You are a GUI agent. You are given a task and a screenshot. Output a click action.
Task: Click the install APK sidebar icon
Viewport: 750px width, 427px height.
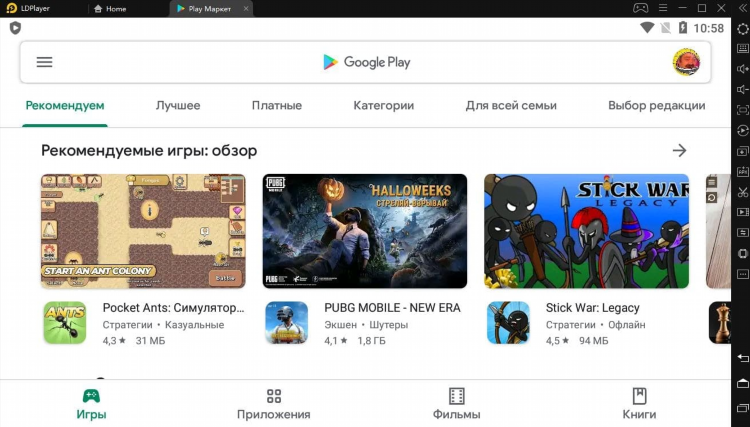pos(743,172)
